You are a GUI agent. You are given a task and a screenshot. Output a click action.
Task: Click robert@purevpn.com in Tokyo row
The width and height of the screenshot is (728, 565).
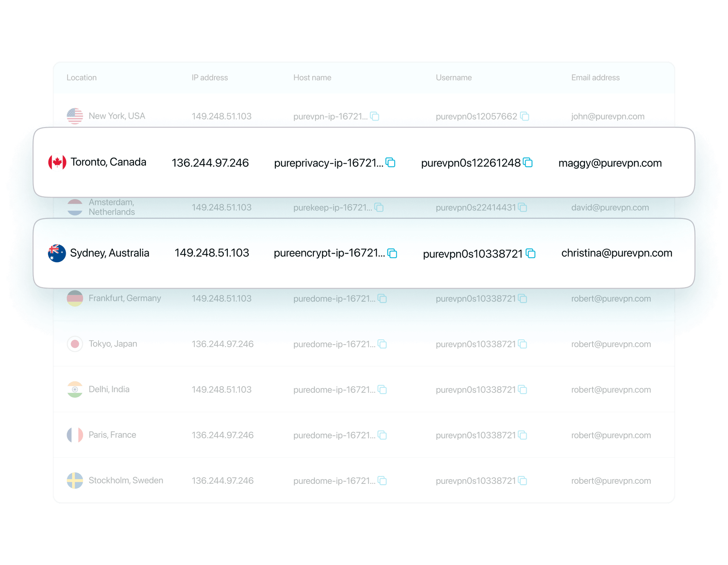(x=611, y=344)
